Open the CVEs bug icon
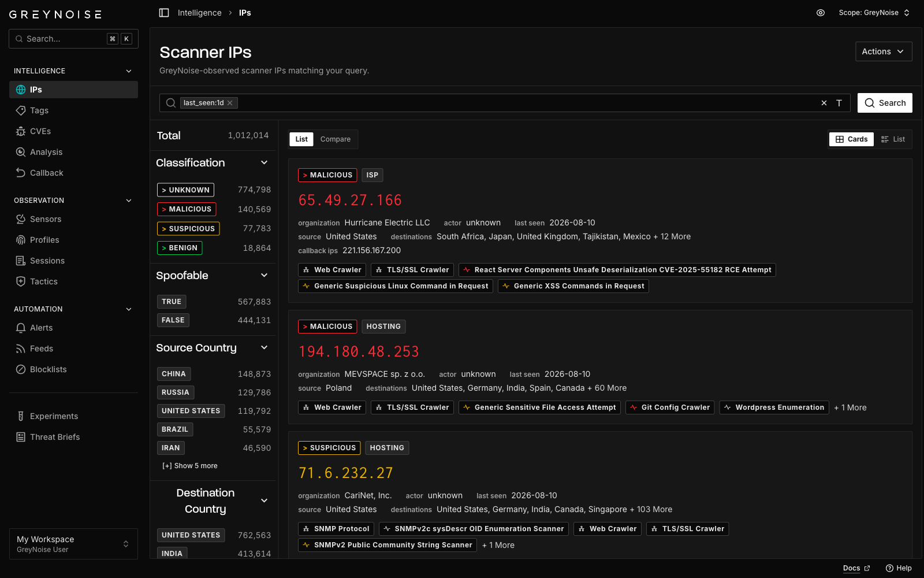924x578 pixels. tap(21, 131)
